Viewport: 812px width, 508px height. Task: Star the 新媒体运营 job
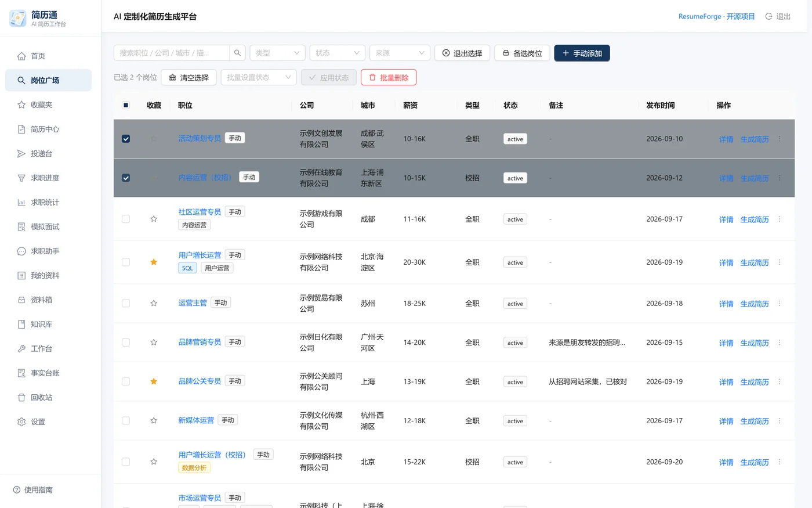[x=154, y=420]
